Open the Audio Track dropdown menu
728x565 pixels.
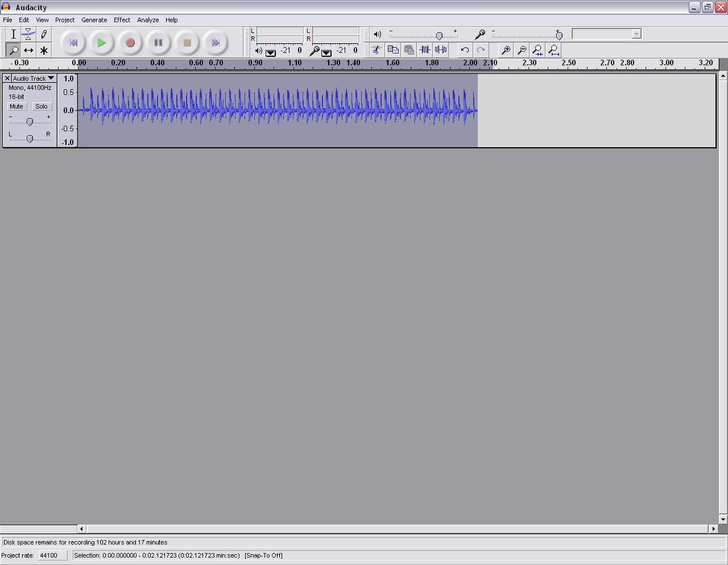click(34, 78)
